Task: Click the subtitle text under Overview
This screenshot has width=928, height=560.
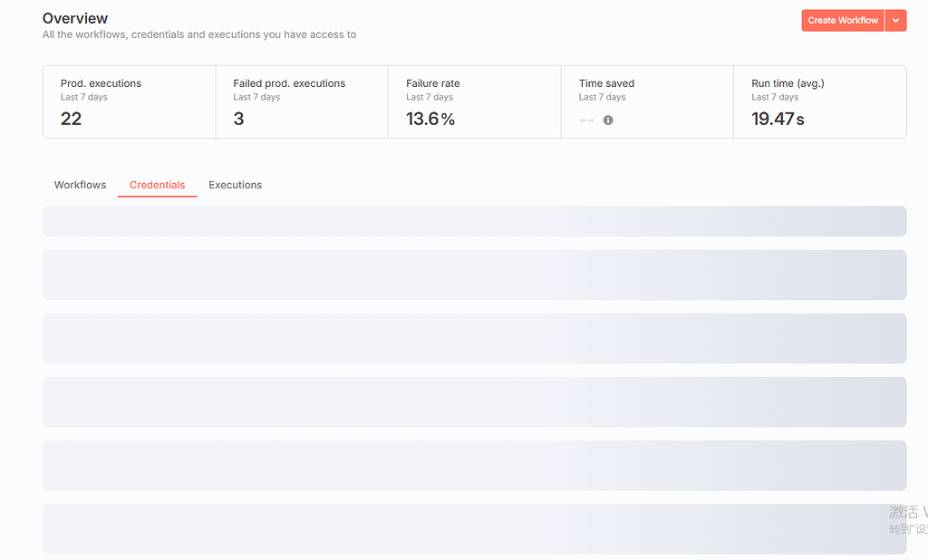Action: click(199, 35)
